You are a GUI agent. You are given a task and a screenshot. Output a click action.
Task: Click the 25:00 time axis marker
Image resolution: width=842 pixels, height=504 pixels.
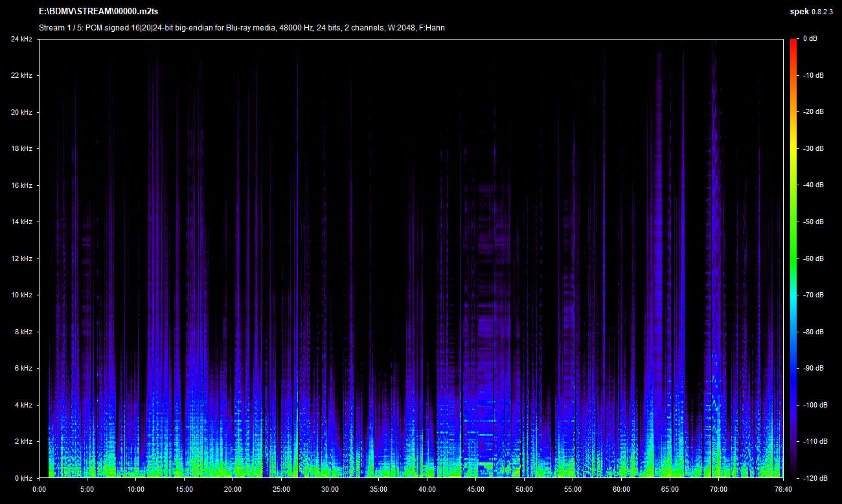pos(281,489)
